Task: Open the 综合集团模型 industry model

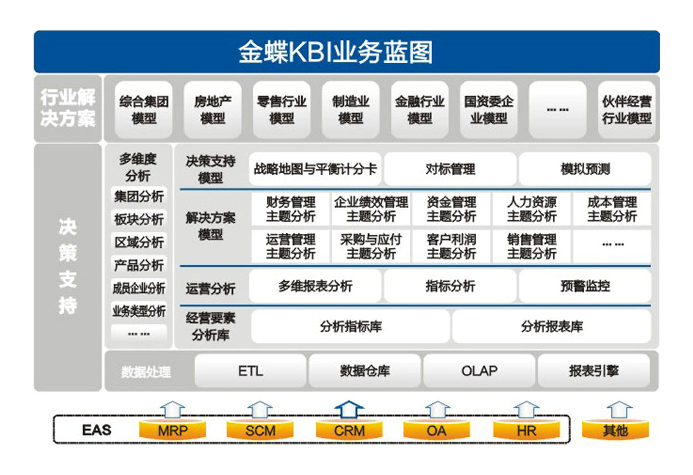Action: [144, 109]
